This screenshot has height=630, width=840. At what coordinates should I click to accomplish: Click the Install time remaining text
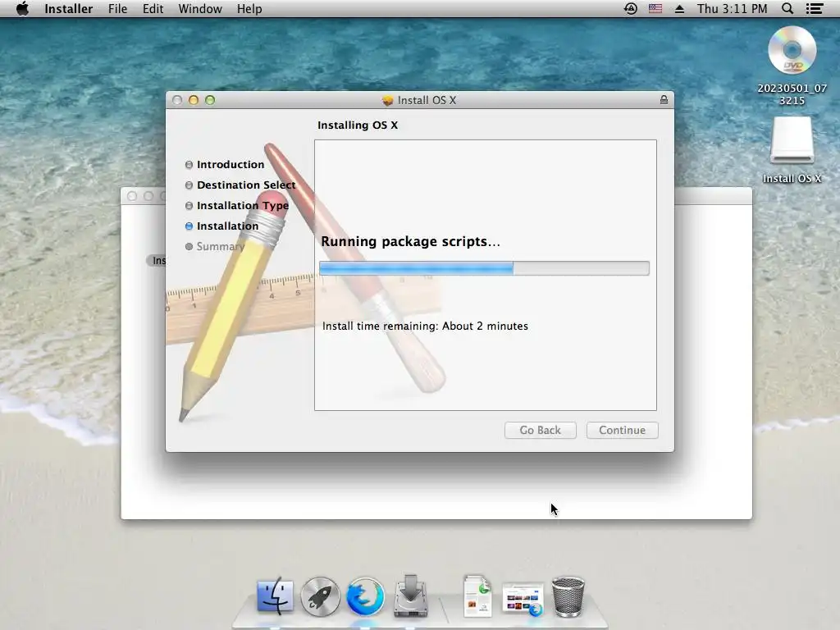point(425,326)
